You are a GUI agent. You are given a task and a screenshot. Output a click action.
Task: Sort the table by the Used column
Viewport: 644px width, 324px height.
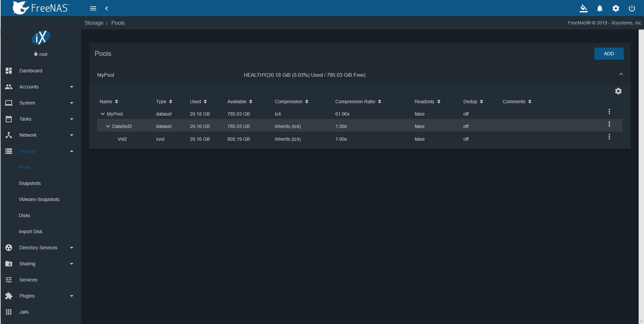click(198, 102)
